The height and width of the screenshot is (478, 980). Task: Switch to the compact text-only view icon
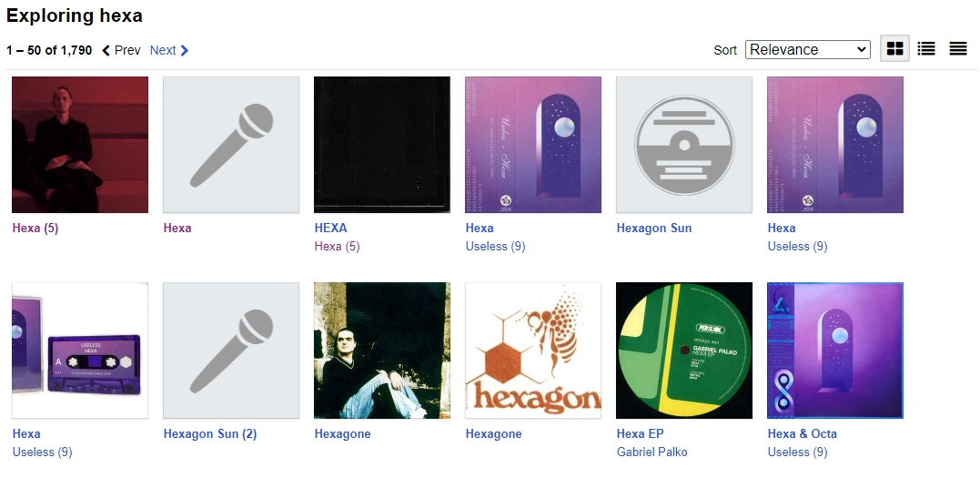pos(957,49)
